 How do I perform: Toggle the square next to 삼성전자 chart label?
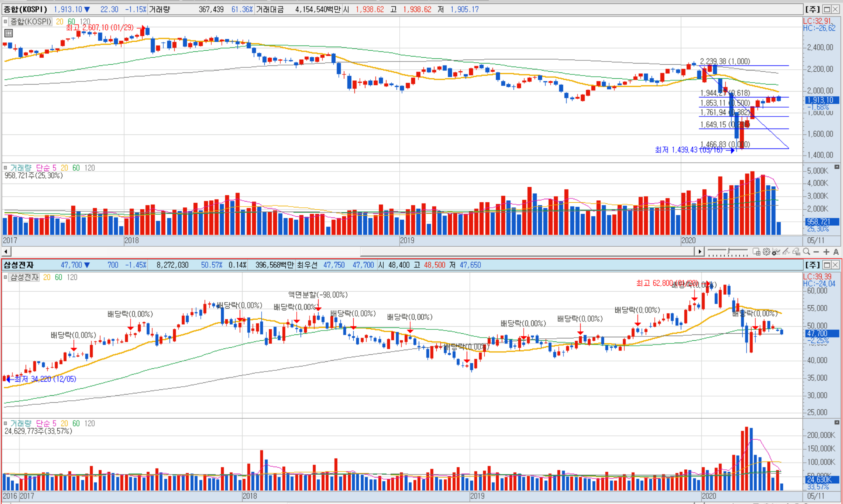pyautogui.click(x=5, y=277)
